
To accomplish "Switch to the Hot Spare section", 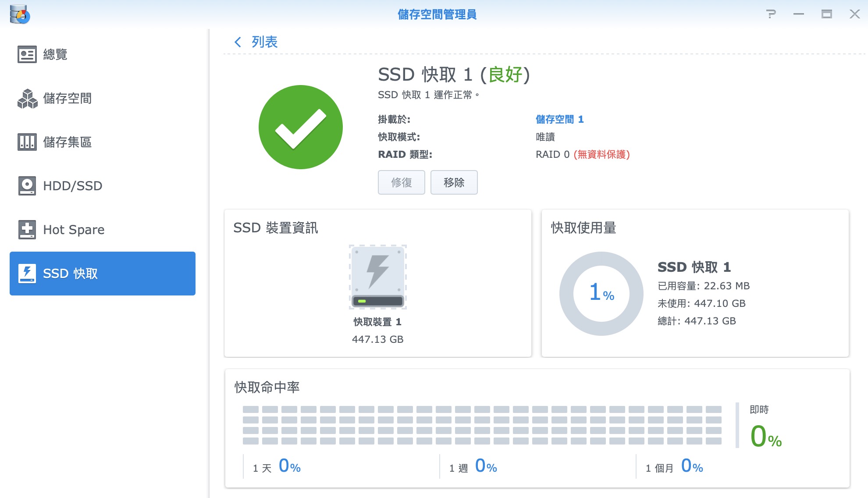I will 74,230.
